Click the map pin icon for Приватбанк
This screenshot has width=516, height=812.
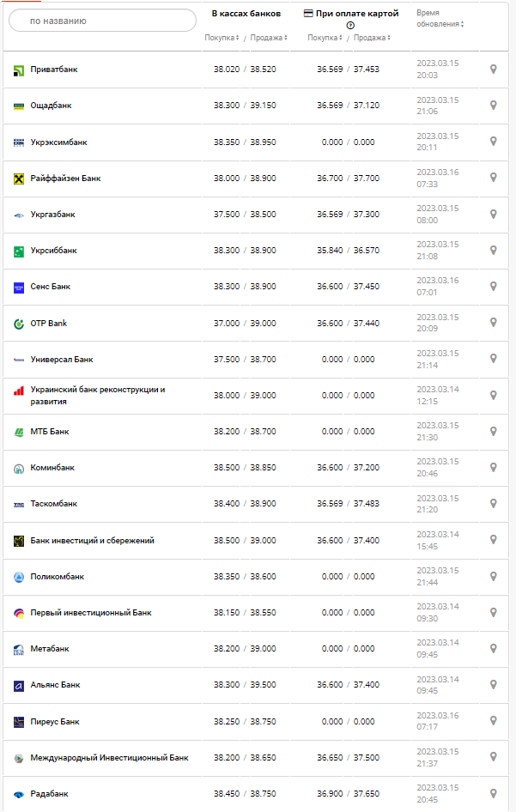point(493,69)
